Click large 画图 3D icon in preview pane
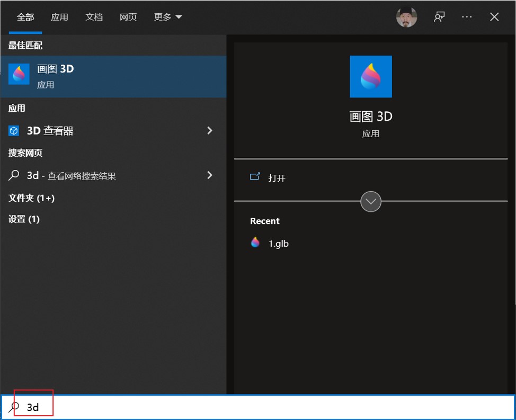 point(370,76)
